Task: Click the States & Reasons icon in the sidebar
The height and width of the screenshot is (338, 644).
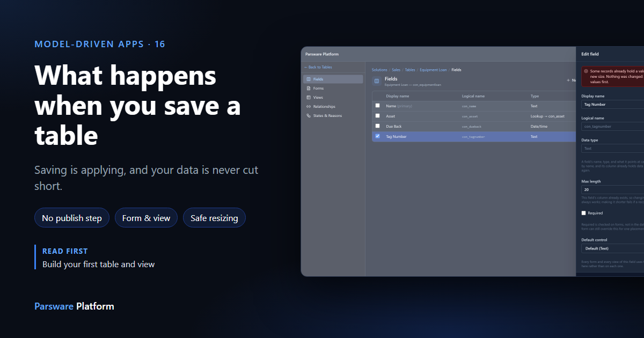Action: click(x=308, y=116)
